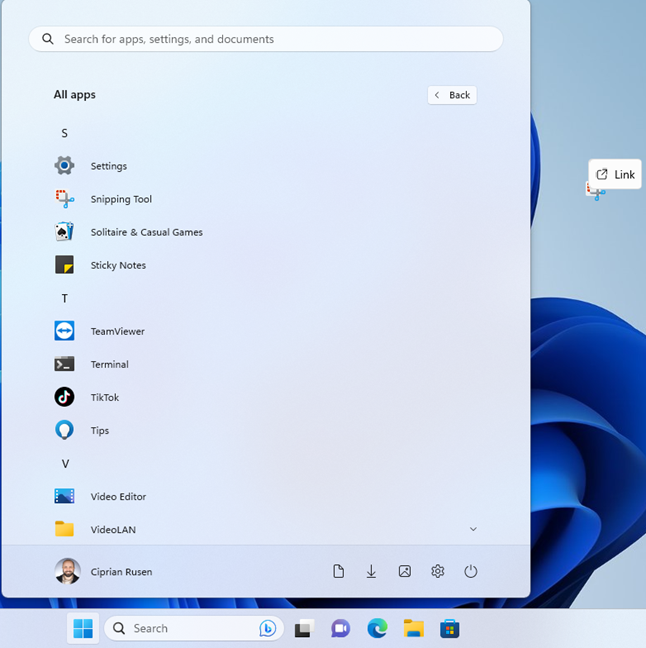
Task: Open Video Editor icon
Action: (64, 496)
